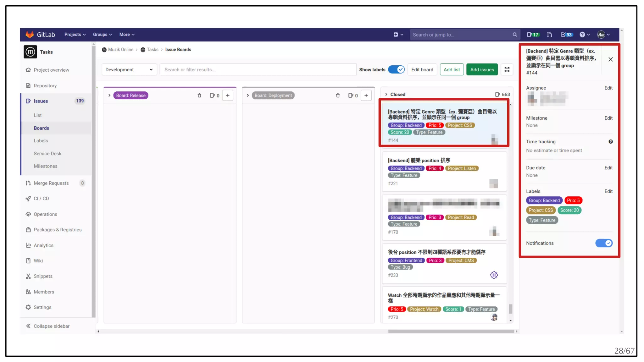Open the merge requests header icon
Viewport: 644px width, 362px height.
click(549, 35)
